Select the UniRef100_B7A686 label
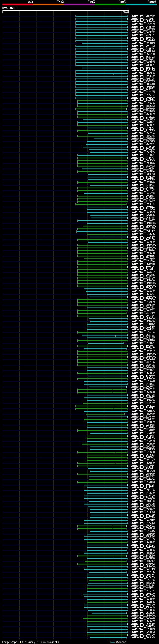 pos(143,103)
